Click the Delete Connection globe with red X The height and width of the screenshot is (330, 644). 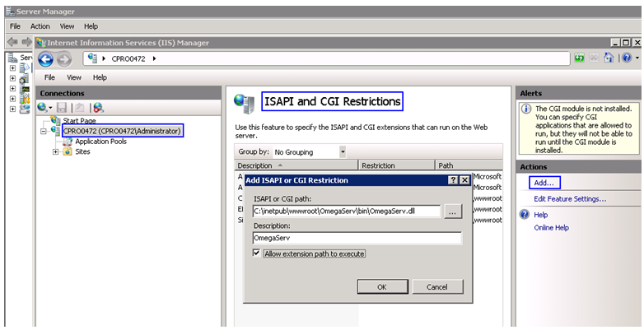pos(98,108)
